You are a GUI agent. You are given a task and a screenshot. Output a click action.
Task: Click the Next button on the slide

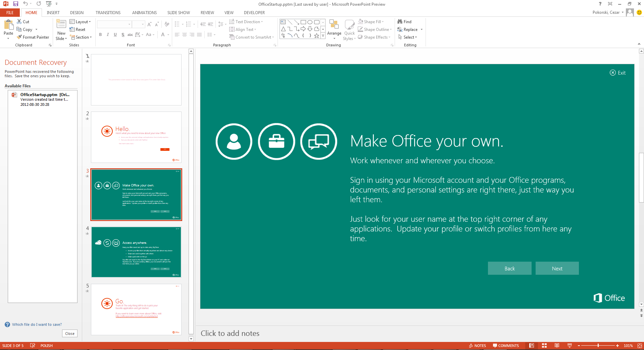557,268
